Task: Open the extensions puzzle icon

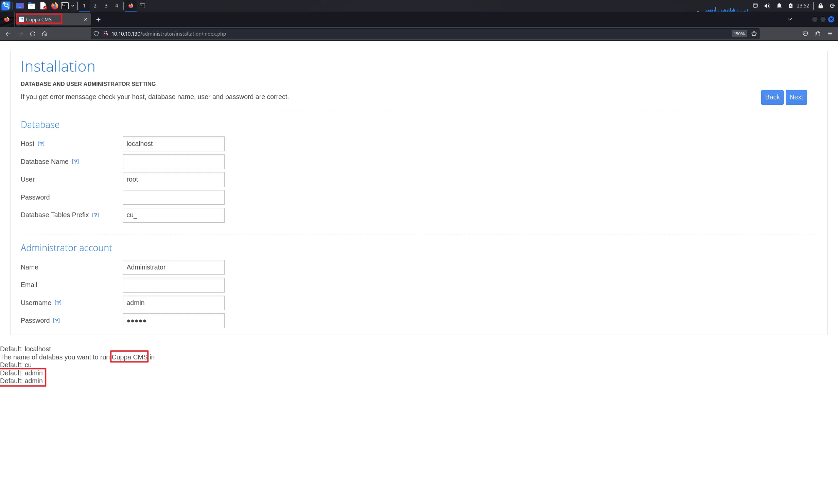Action: tap(818, 34)
